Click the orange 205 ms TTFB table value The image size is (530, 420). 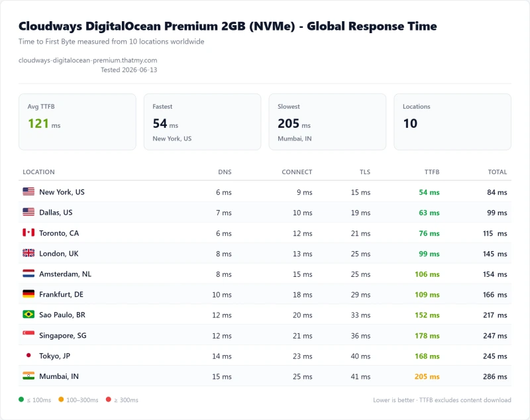click(x=427, y=376)
